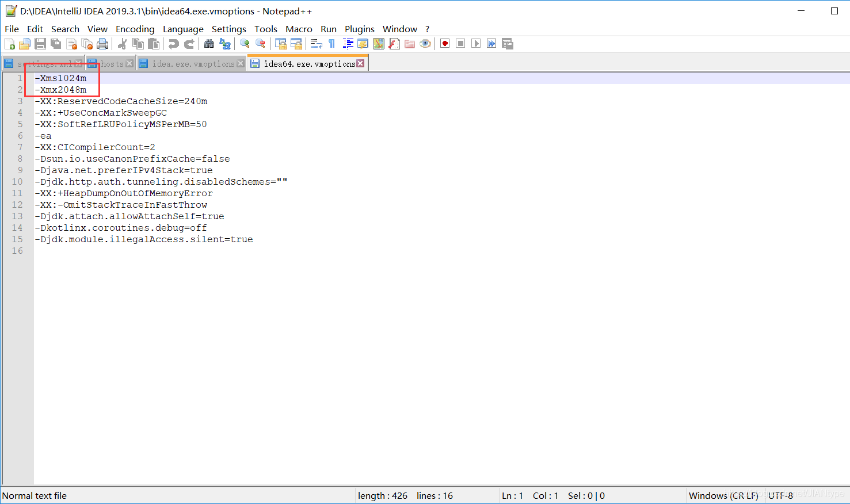Save the current file via toolbar
The height and width of the screenshot is (504, 850).
(40, 44)
